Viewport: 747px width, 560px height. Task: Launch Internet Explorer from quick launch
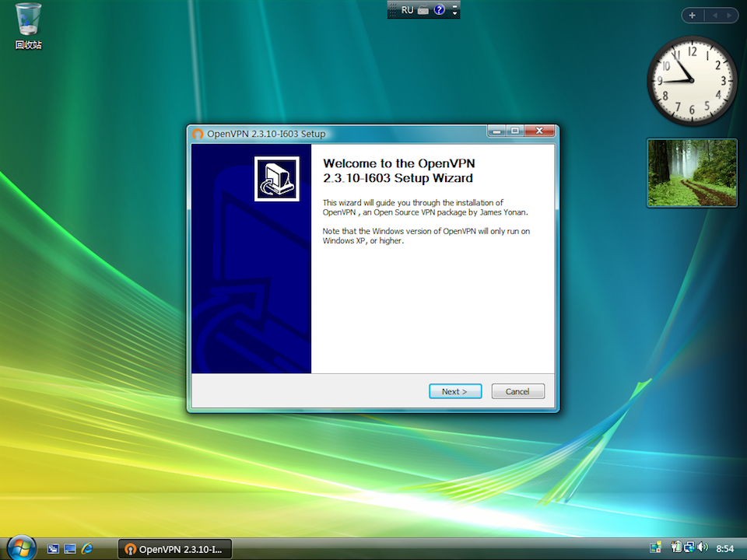pyautogui.click(x=87, y=549)
